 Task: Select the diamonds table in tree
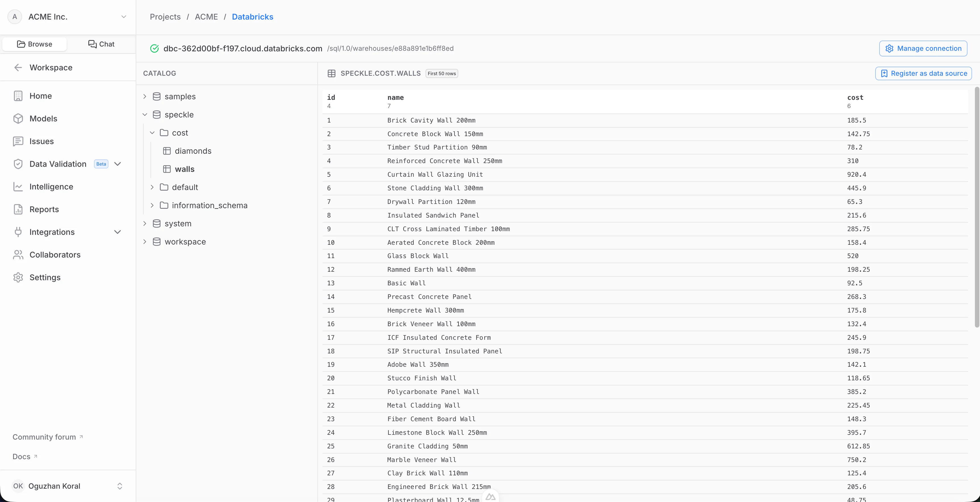click(193, 151)
